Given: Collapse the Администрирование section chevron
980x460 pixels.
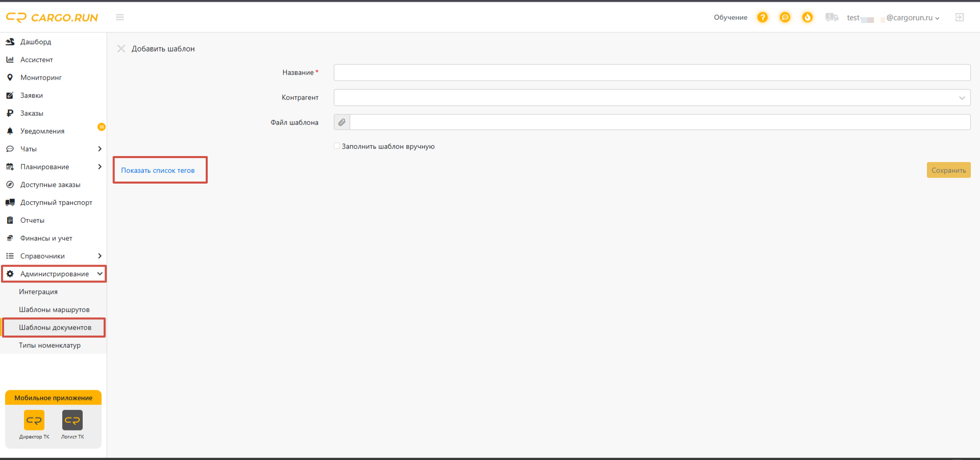Looking at the screenshot, I should (100, 274).
